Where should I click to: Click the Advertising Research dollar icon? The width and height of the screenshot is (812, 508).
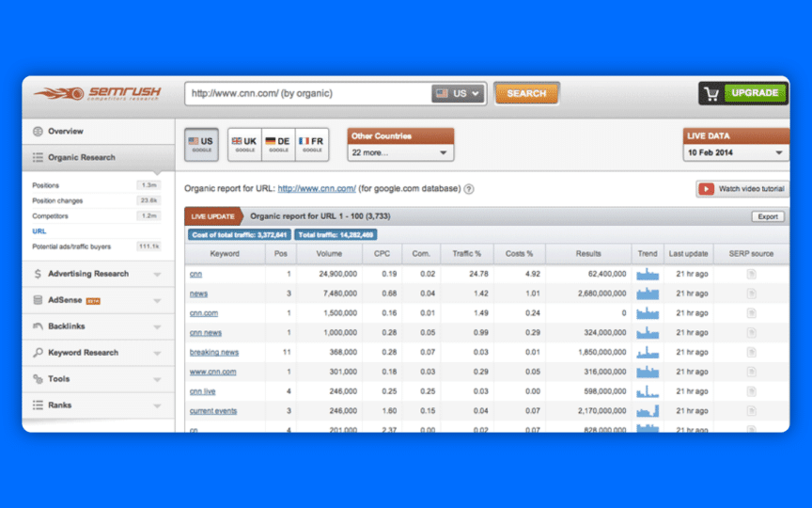38,274
